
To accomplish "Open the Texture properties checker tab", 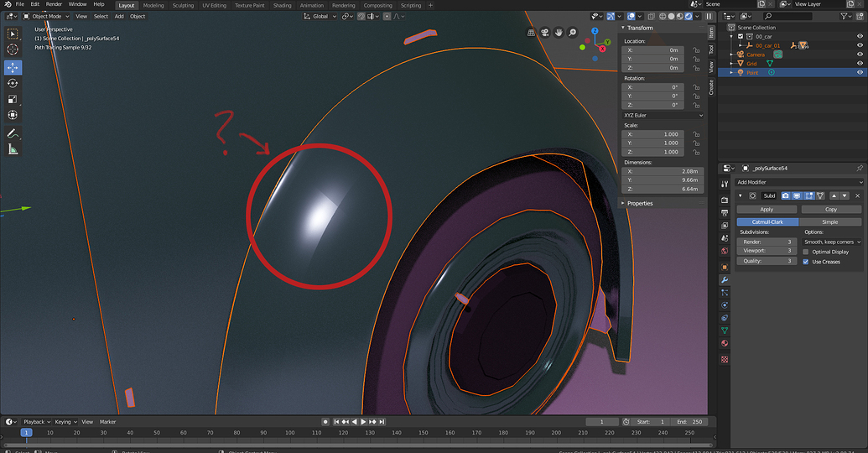I will coord(725,359).
